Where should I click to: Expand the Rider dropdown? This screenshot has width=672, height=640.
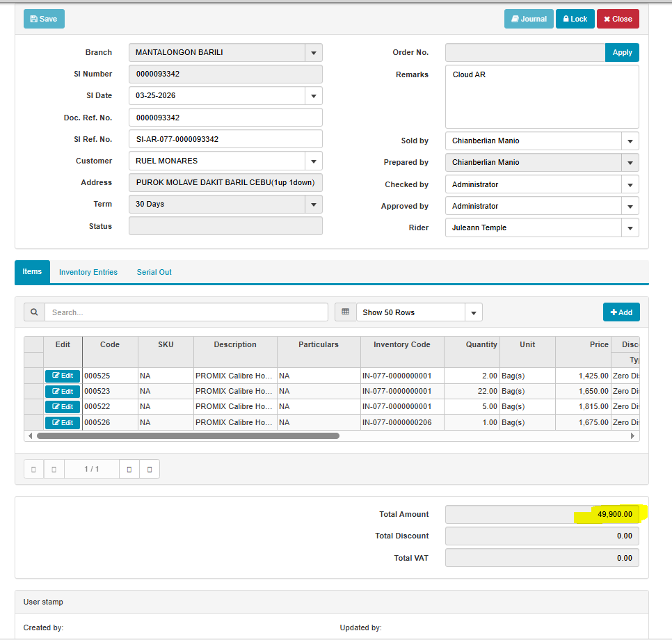pyautogui.click(x=630, y=227)
